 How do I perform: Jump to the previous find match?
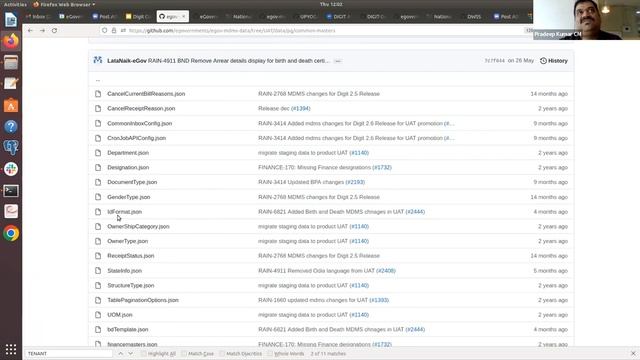pyautogui.click(x=120, y=353)
